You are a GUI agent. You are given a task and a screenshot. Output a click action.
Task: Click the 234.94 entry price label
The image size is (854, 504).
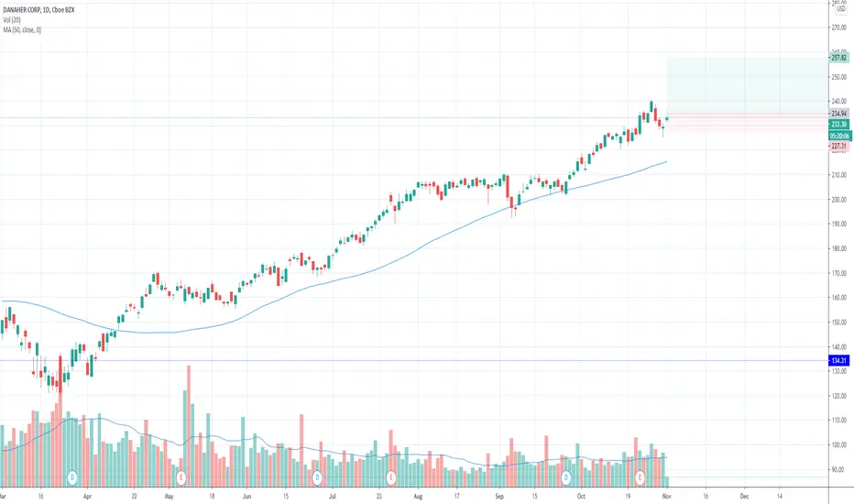(838, 114)
